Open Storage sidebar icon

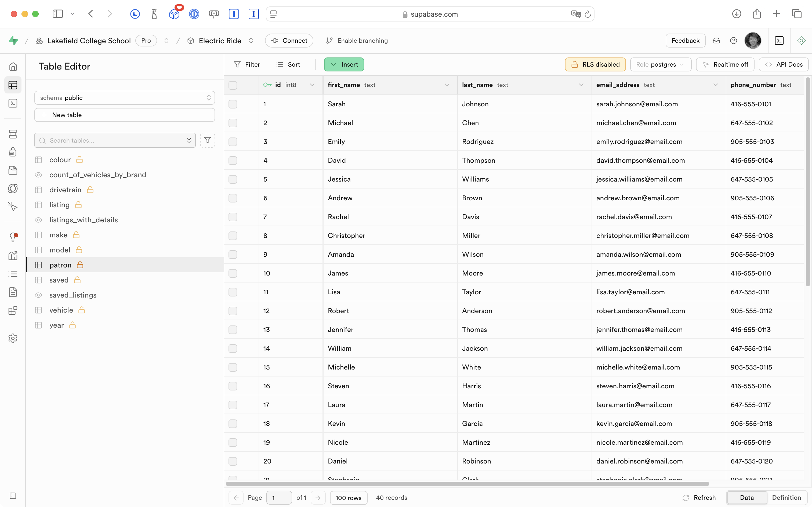pyautogui.click(x=13, y=170)
